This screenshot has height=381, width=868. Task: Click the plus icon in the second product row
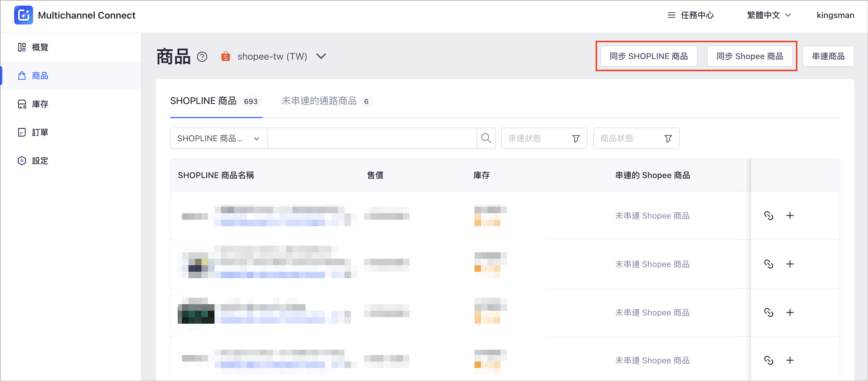[790, 264]
